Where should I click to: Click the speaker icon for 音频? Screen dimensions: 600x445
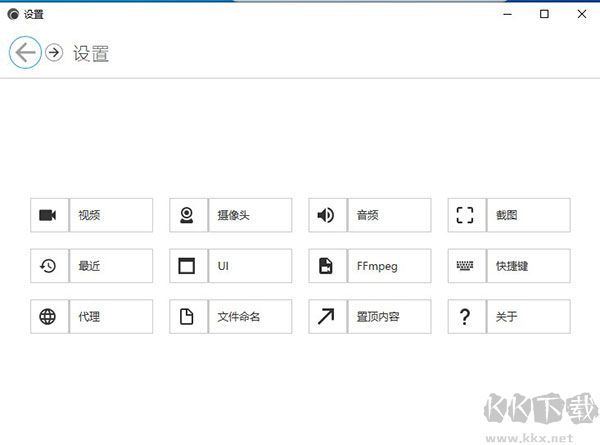pyautogui.click(x=326, y=215)
